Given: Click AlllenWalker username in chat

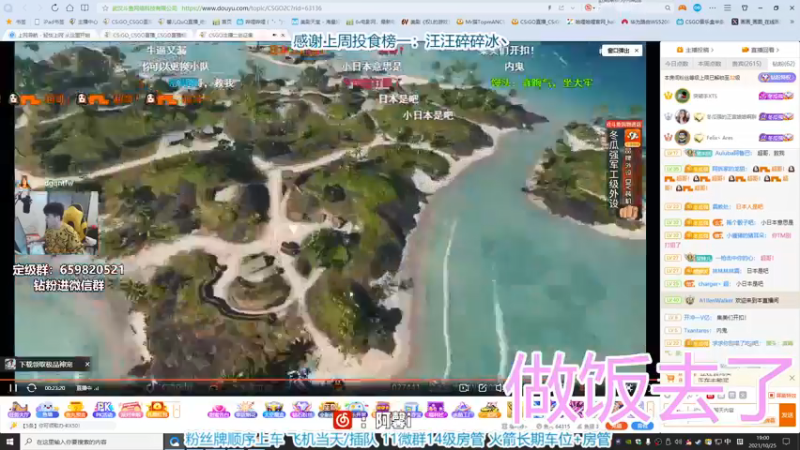Looking at the screenshot, I should (716, 301).
